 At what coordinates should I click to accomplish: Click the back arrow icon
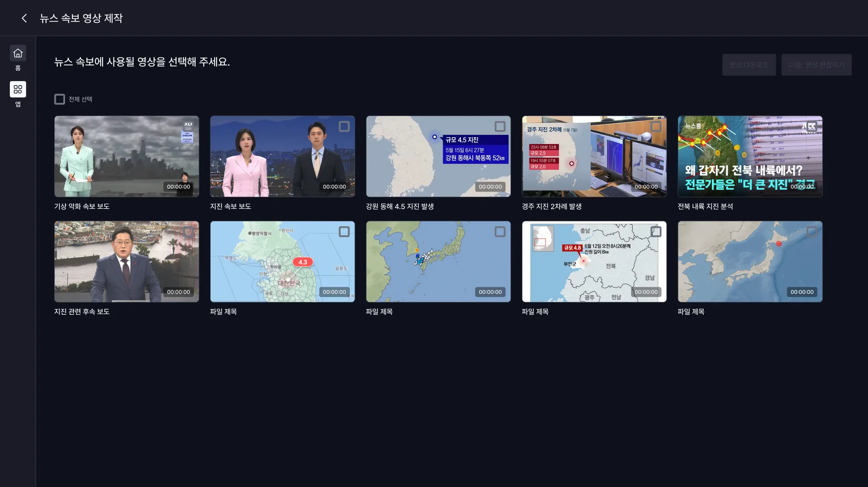pyautogui.click(x=24, y=18)
